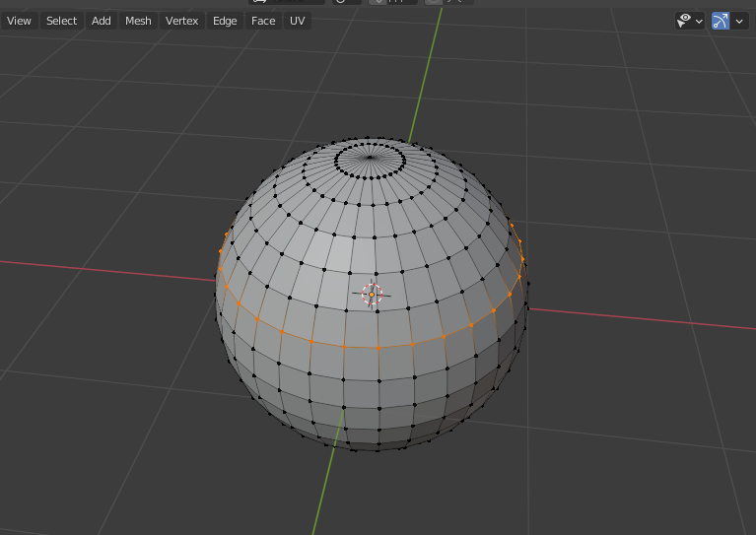756x535 pixels.
Task: Open the Add menu
Action: (x=102, y=21)
